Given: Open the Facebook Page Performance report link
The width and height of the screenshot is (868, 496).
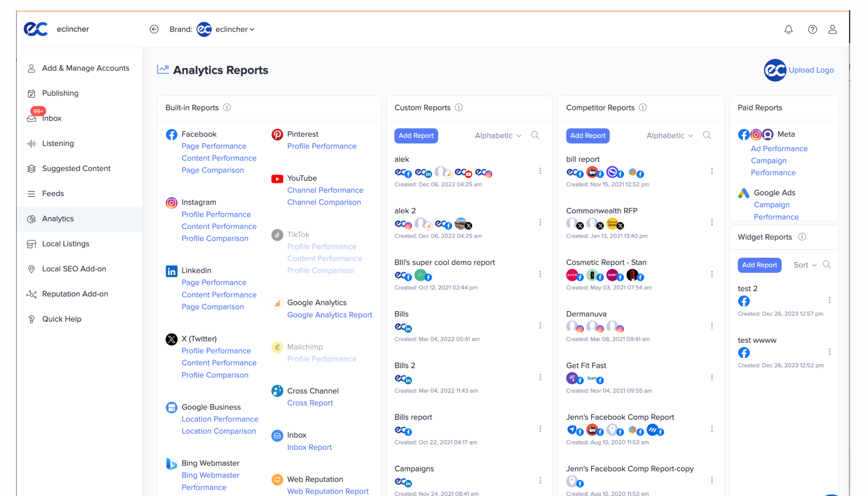Looking at the screenshot, I should click(213, 146).
